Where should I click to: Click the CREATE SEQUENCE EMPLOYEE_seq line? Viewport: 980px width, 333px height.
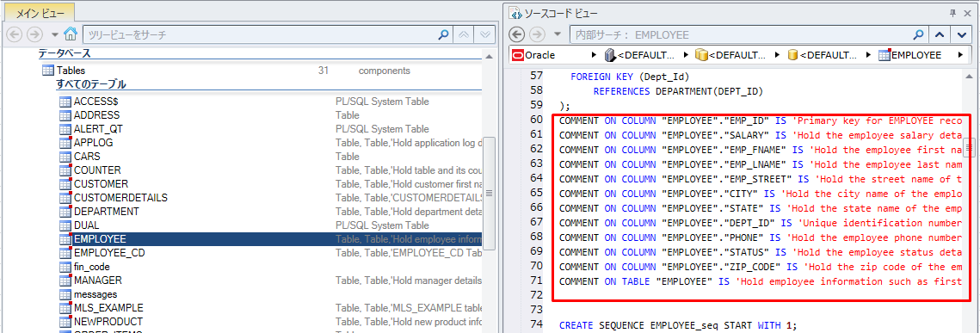point(678,325)
